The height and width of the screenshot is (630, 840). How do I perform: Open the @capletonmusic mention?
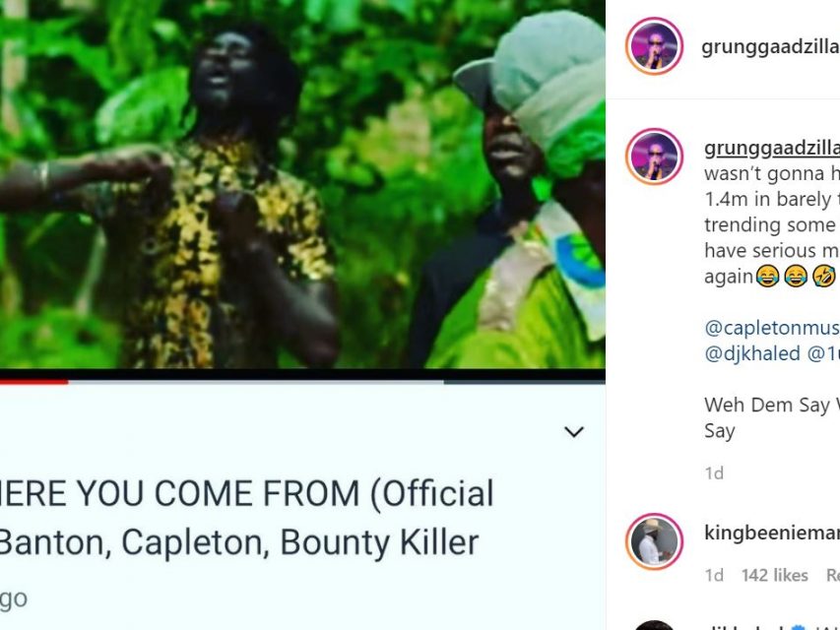772,328
